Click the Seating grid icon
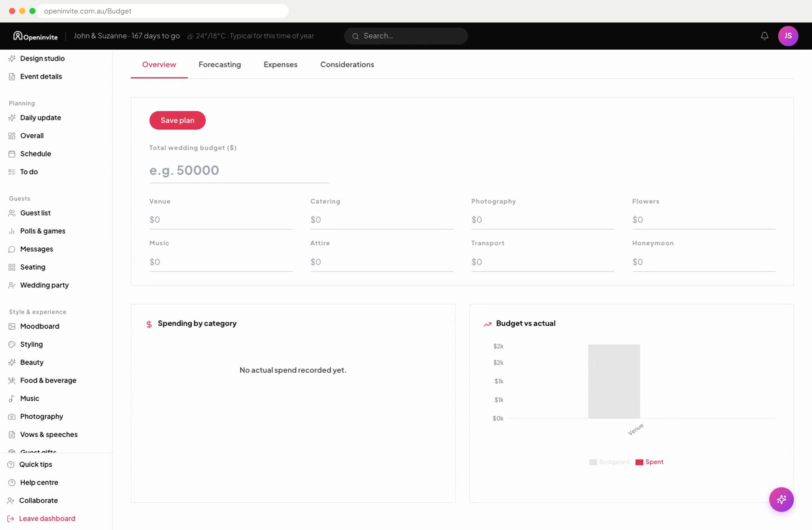 click(12, 267)
